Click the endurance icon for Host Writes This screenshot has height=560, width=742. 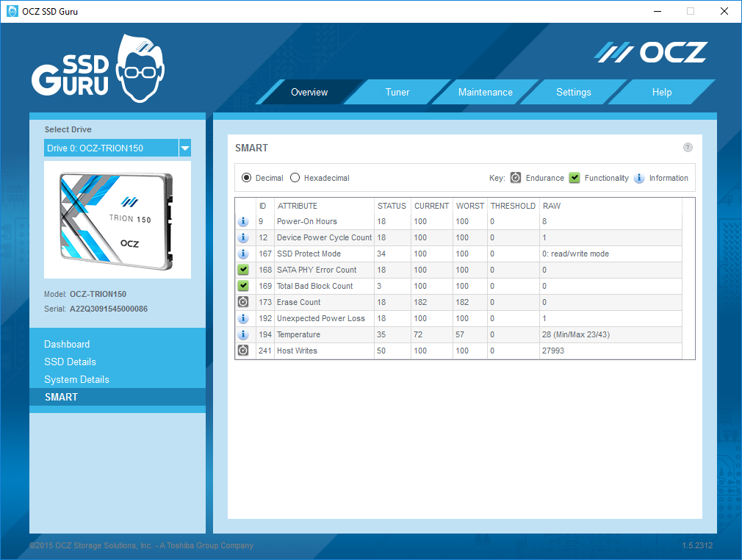tap(243, 351)
